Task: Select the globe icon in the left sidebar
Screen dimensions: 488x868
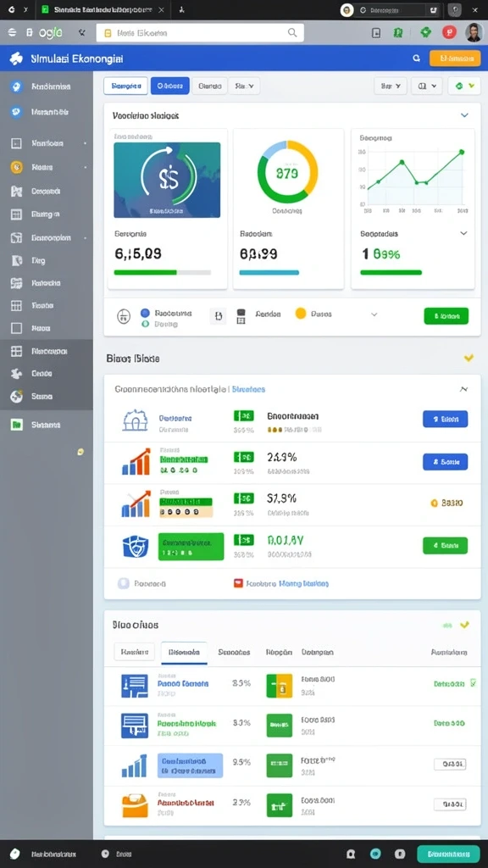Action: click(17, 397)
